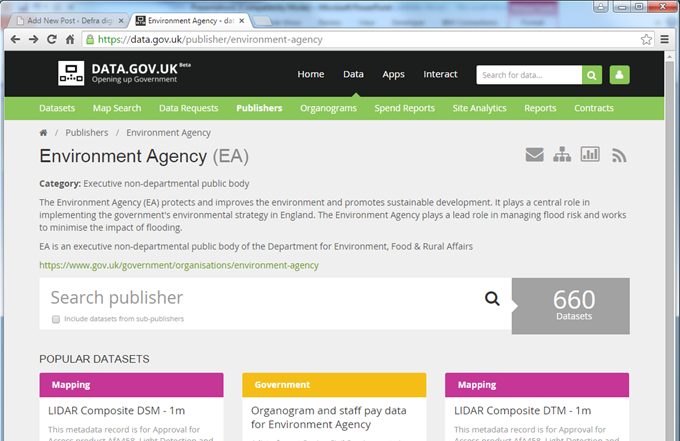Click the home icon in breadcrumb
680x441 pixels.
pos(44,132)
